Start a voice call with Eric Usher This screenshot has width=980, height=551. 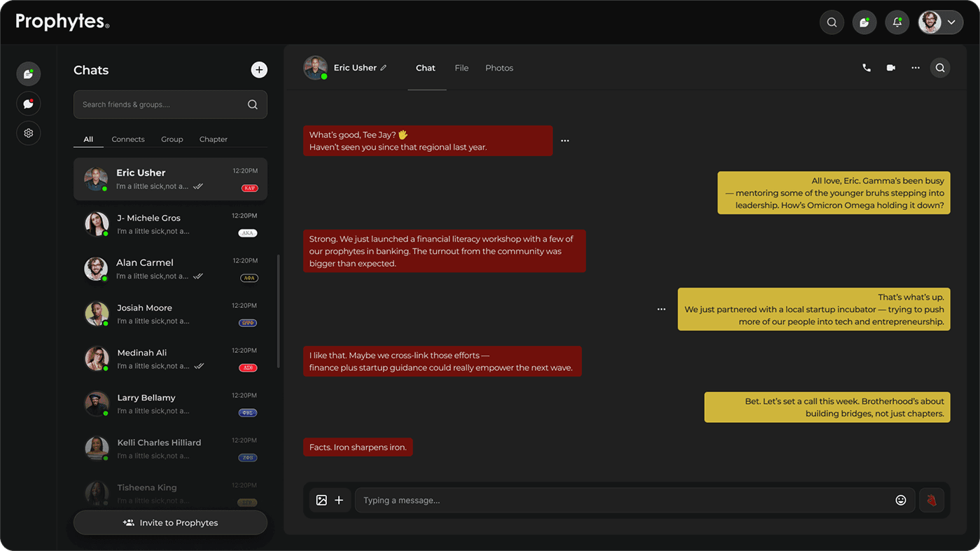point(867,68)
